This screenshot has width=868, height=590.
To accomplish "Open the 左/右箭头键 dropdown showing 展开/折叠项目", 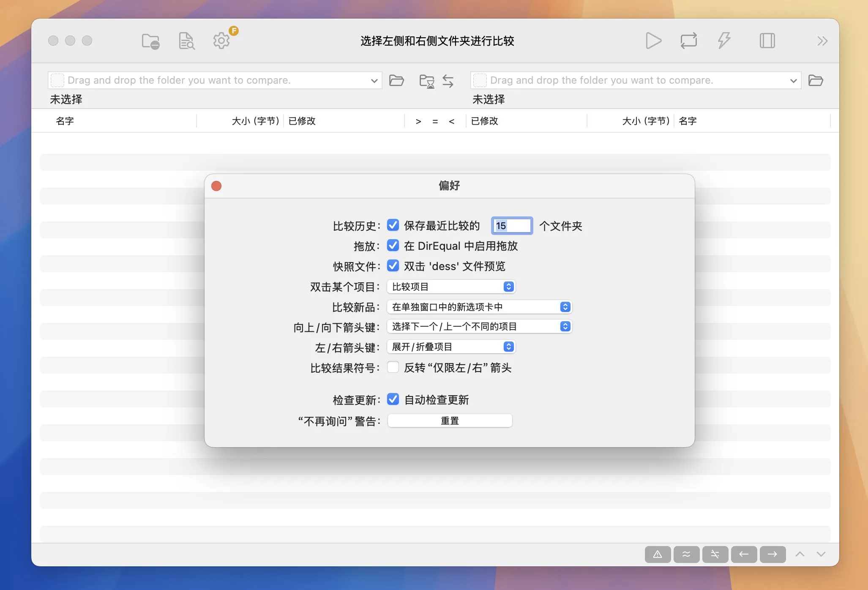I will click(451, 347).
